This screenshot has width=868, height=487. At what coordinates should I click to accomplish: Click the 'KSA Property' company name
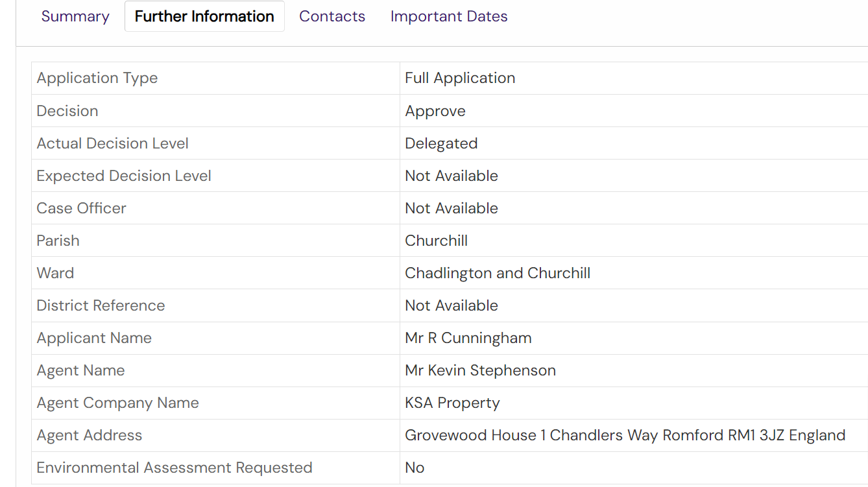click(452, 403)
